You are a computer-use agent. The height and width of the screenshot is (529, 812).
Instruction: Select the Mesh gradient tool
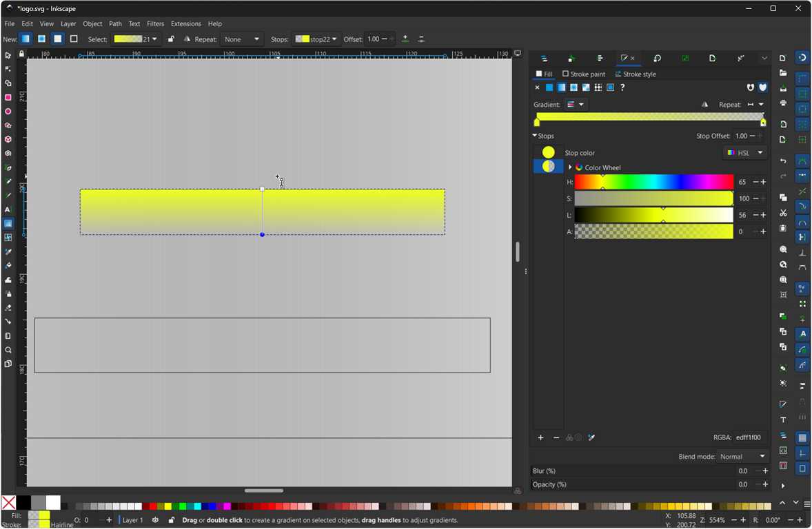pyautogui.click(x=8, y=238)
